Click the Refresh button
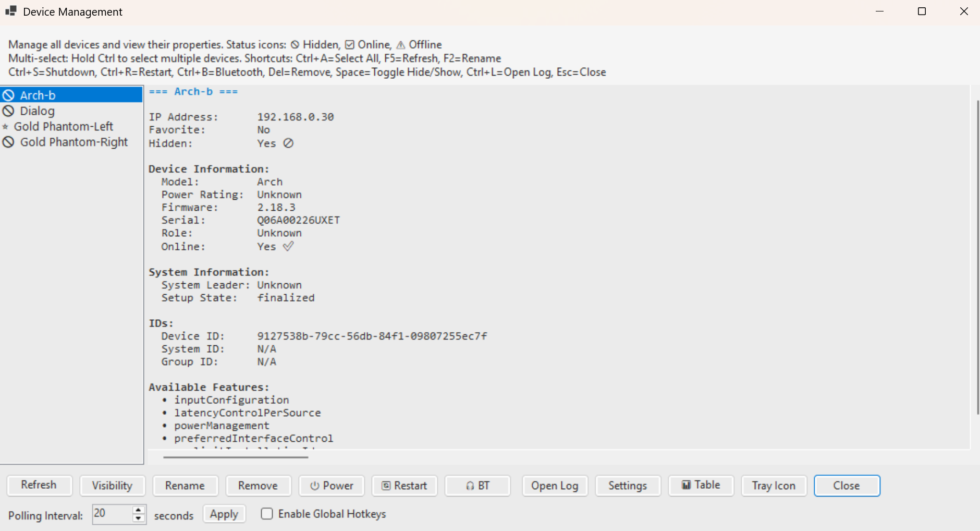This screenshot has height=531, width=980. click(x=39, y=485)
